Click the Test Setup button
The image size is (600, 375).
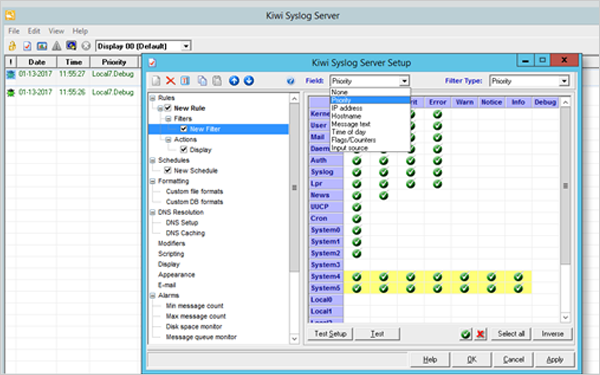coord(330,334)
